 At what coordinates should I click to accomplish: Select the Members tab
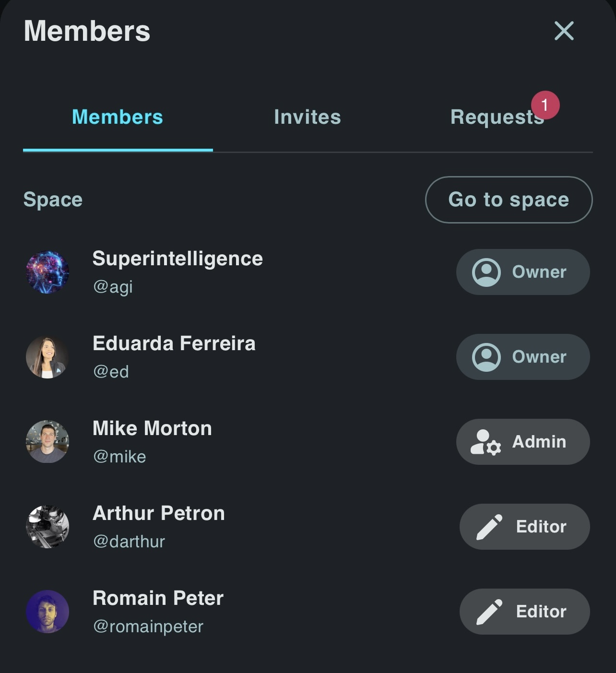click(x=118, y=117)
